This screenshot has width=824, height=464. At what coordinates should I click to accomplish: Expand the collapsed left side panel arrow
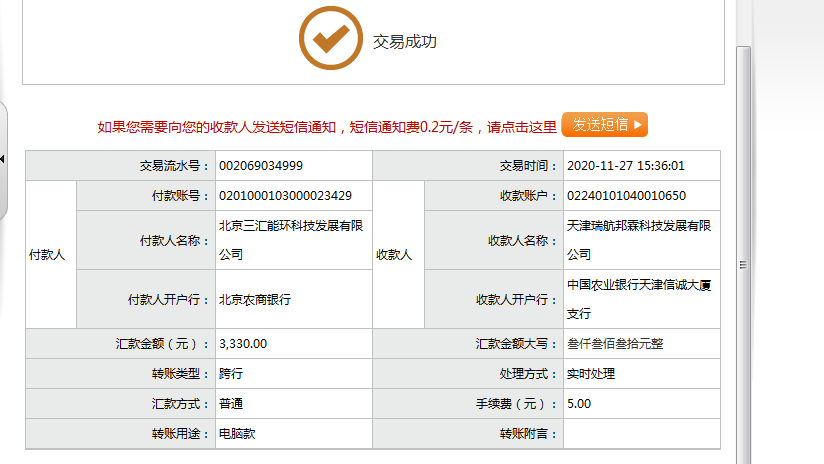3,159
